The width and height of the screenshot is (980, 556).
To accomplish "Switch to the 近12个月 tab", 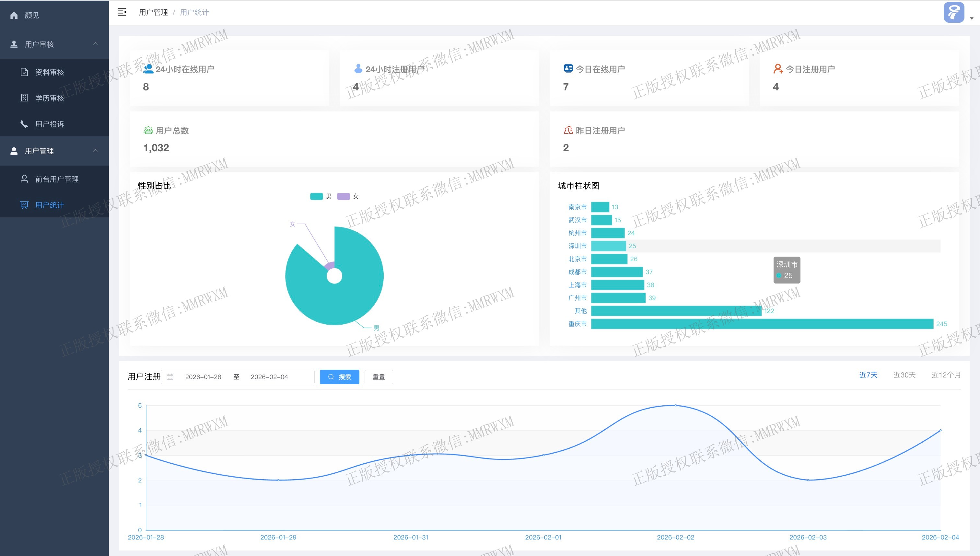I will pos(946,375).
